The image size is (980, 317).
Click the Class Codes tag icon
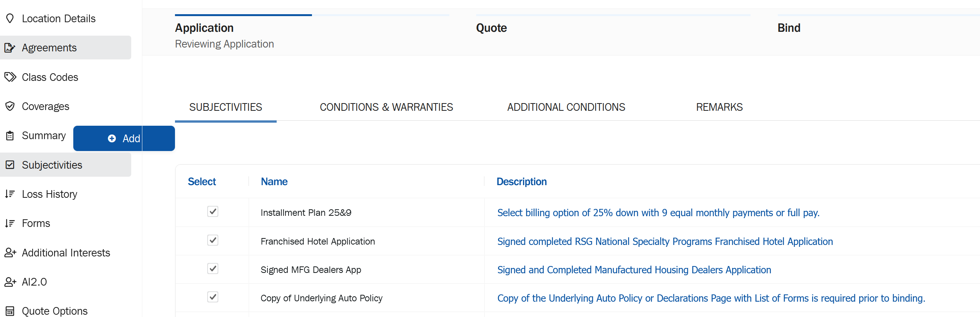[x=10, y=77]
